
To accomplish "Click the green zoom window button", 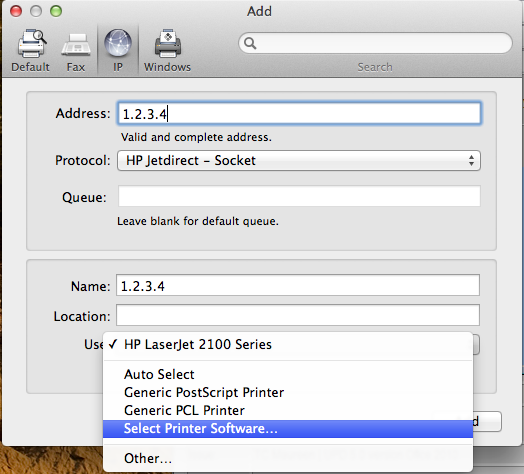I will [x=56, y=11].
